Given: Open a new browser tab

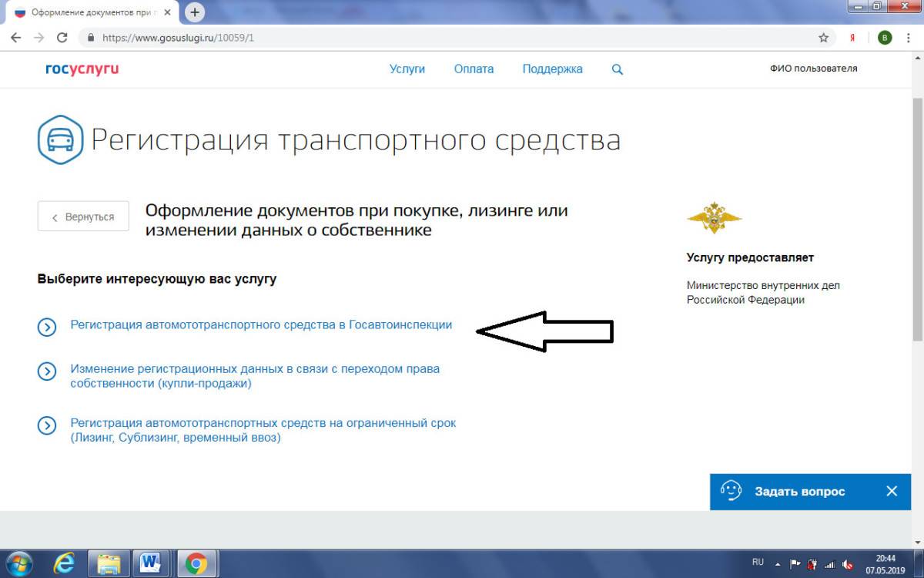Looking at the screenshot, I should pos(196,12).
